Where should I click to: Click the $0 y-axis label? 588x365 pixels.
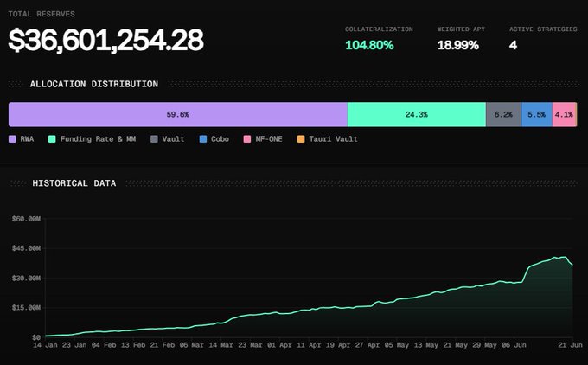click(36, 337)
